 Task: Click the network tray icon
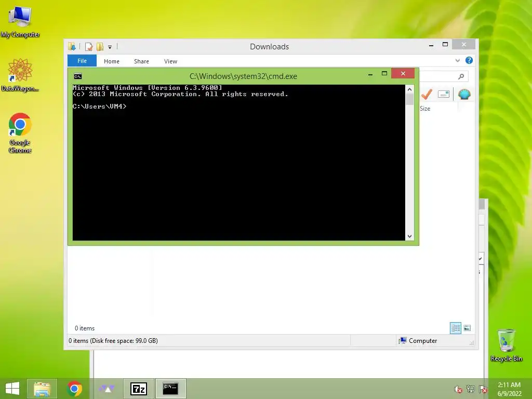pos(470,389)
